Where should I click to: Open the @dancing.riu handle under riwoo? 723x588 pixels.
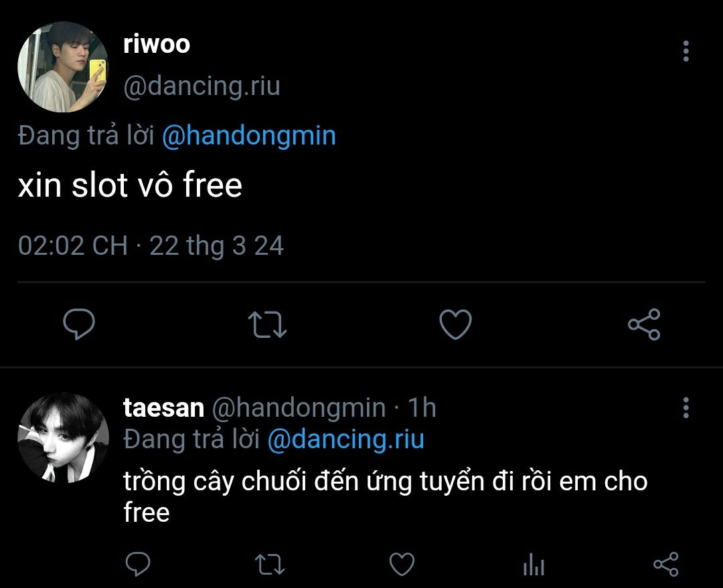click(202, 86)
